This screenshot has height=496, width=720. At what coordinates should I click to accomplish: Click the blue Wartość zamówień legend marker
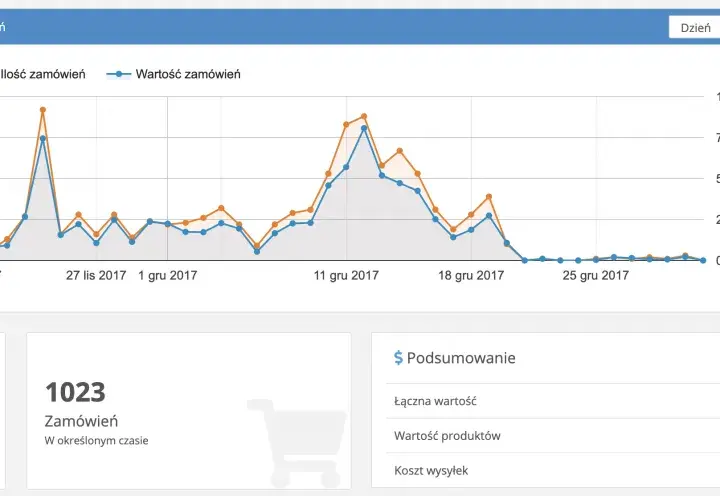point(118,74)
